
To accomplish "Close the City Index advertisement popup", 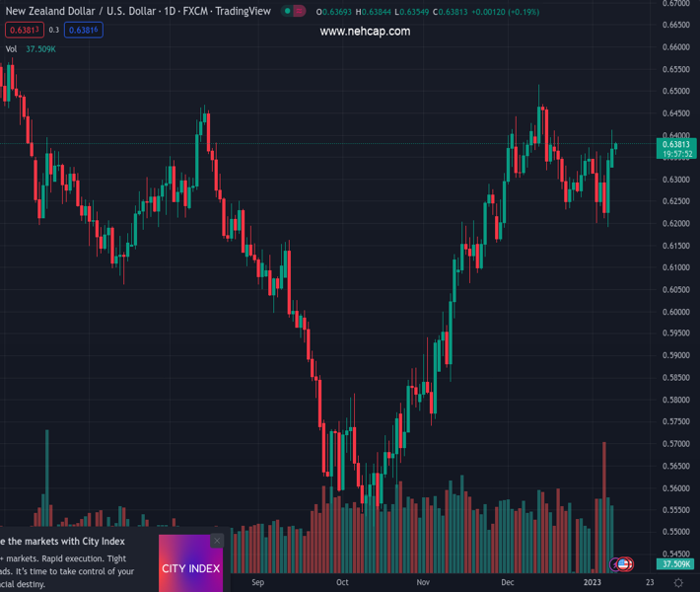I will 217,541.
